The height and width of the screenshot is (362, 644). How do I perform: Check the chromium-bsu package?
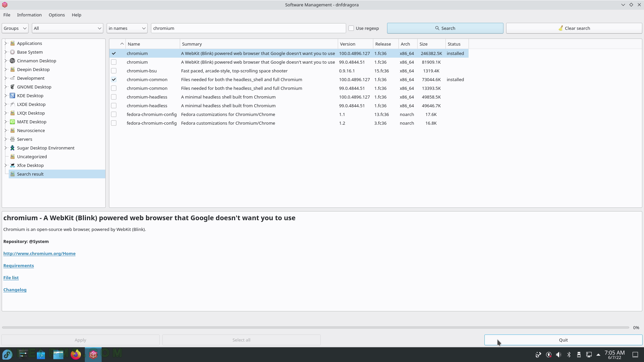click(114, 71)
